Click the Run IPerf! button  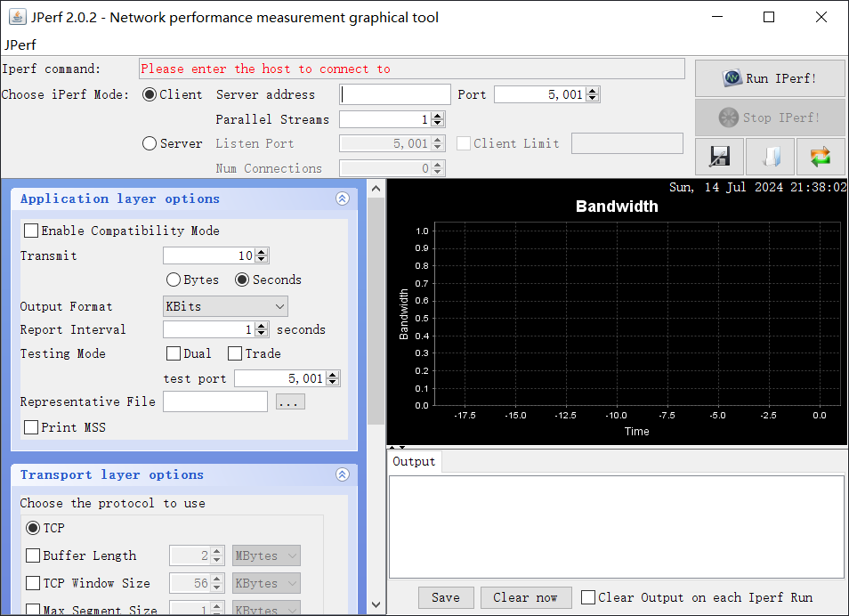[770, 78]
